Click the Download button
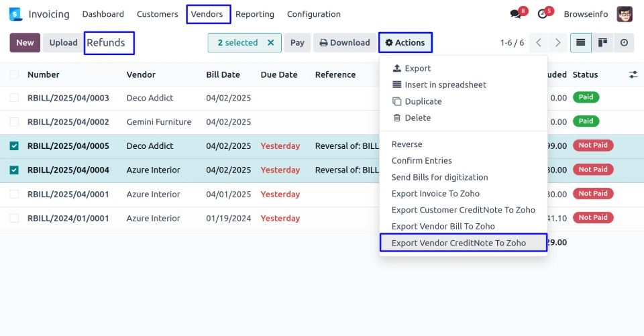The image size is (644, 336). point(344,43)
